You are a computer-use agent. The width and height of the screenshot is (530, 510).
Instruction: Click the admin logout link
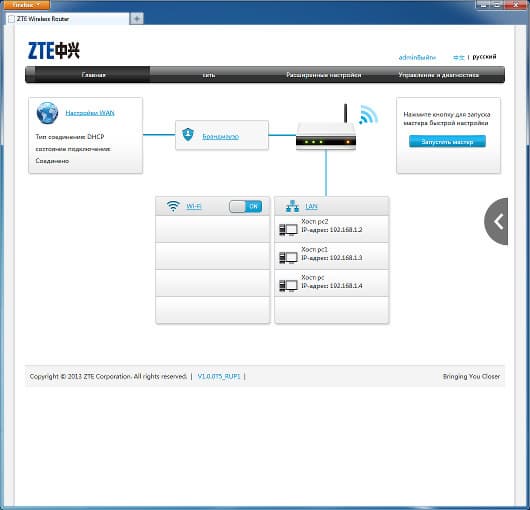pyautogui.click(x=417, y=57)
